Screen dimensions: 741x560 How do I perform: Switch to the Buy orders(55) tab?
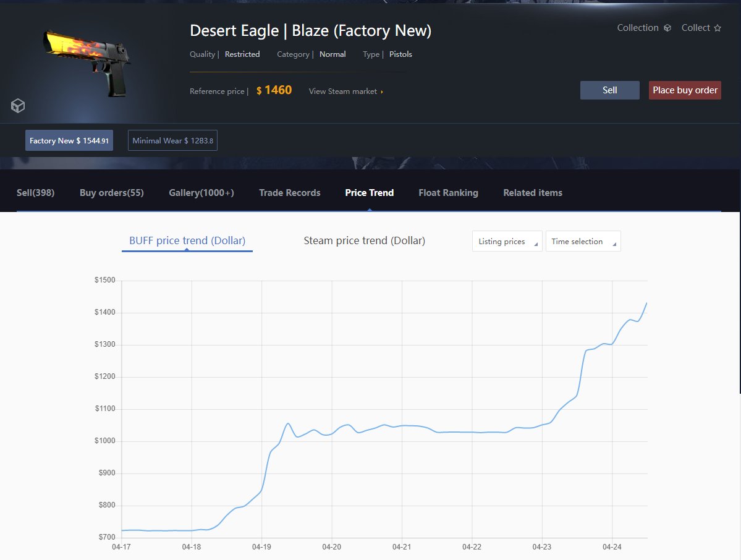point(111,193)
